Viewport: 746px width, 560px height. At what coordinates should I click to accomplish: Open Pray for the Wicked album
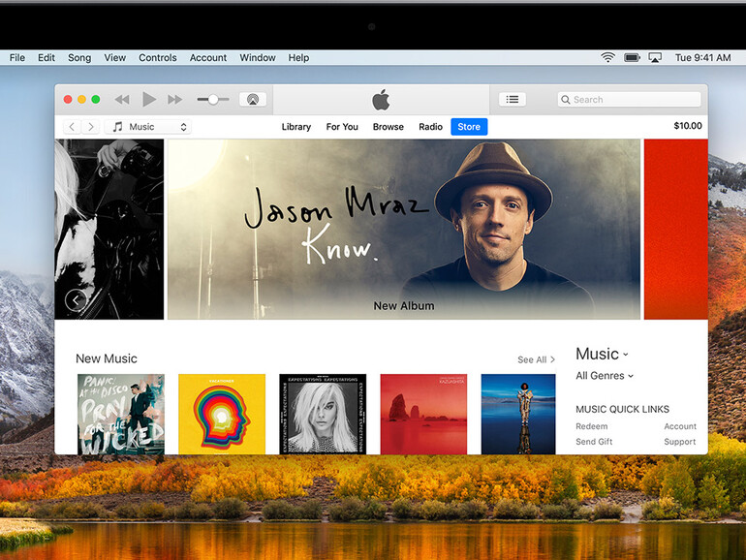pos(121,414)
